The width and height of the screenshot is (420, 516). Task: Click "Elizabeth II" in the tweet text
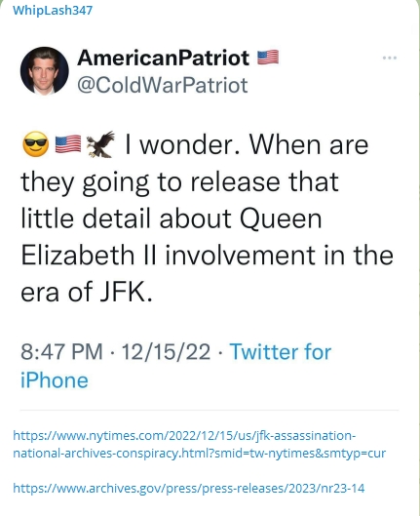pos(88,255)
